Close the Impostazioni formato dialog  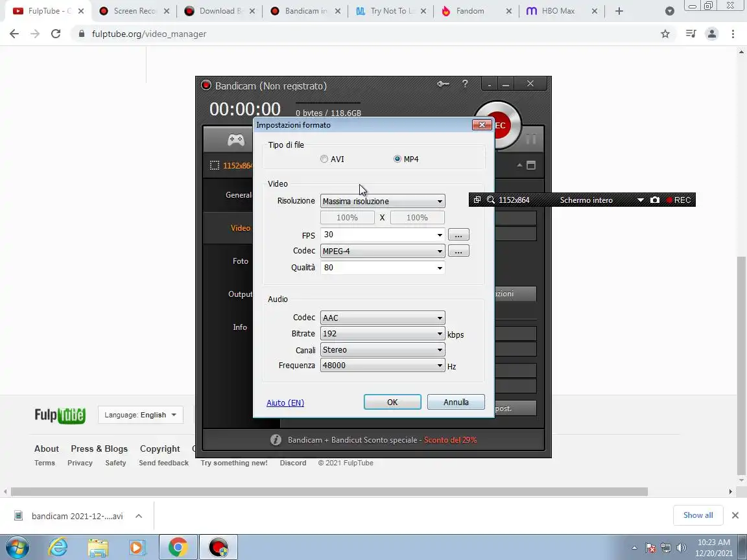(482, 124)
